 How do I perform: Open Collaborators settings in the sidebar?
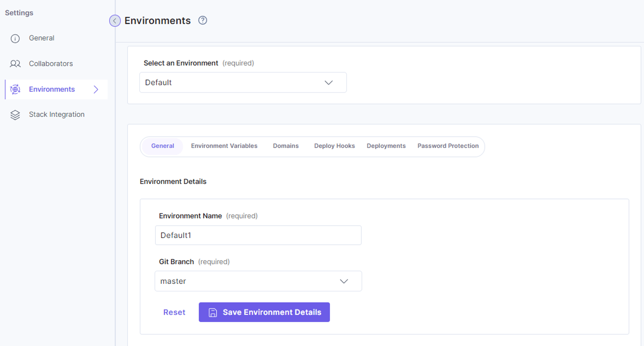click(x=51, y=64)
